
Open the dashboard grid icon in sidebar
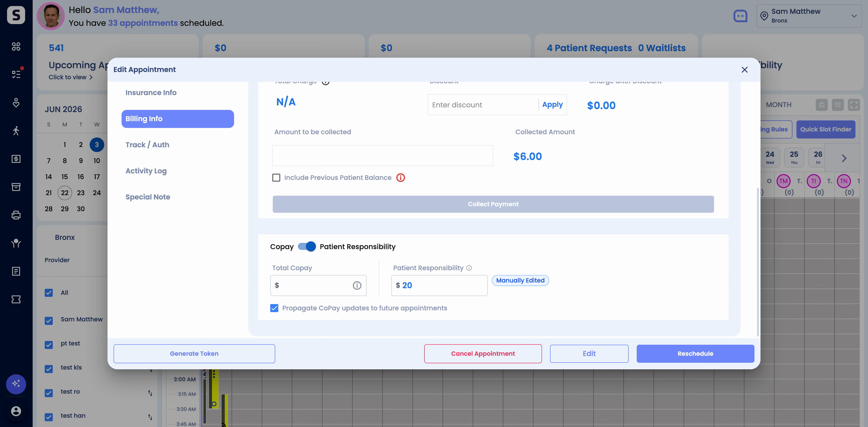(x=16, y=46)
